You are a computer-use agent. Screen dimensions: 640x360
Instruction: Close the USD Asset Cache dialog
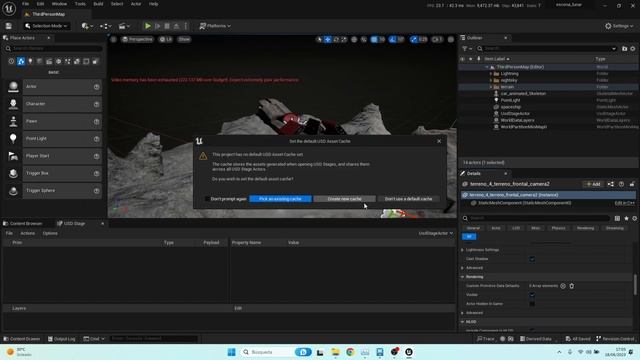[x=439, y=141]
